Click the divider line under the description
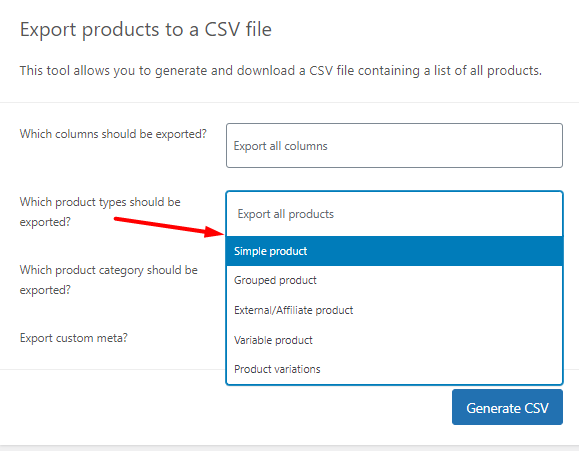Image resolution: width=579 pixels, height=451 pixels. coord(290,102)
